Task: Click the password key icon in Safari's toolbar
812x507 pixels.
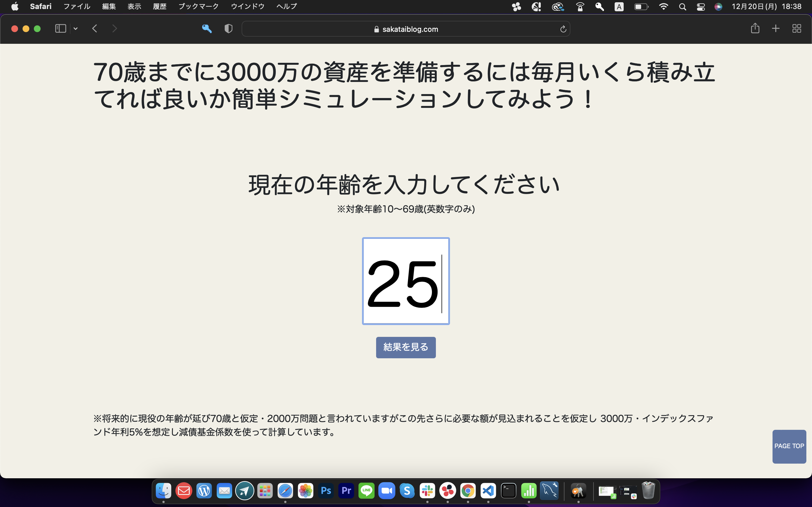Action: [207, 29]
